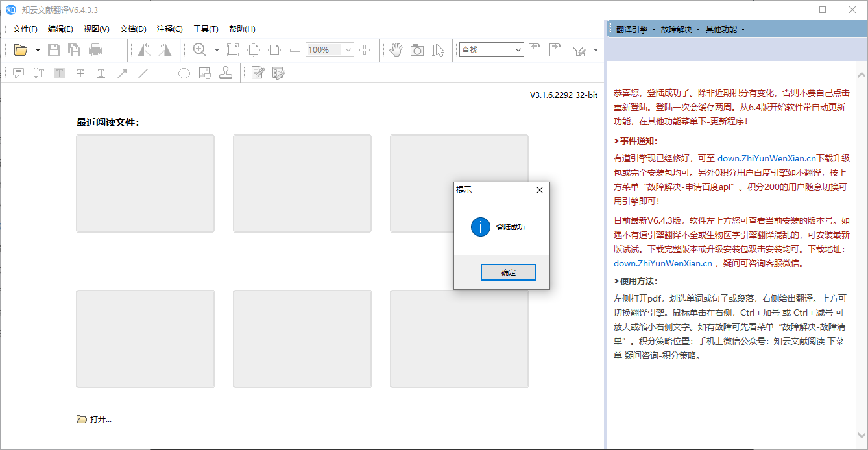Click the rotate clockwise icon
Screen dimensions: 868x450
[165, 50]
